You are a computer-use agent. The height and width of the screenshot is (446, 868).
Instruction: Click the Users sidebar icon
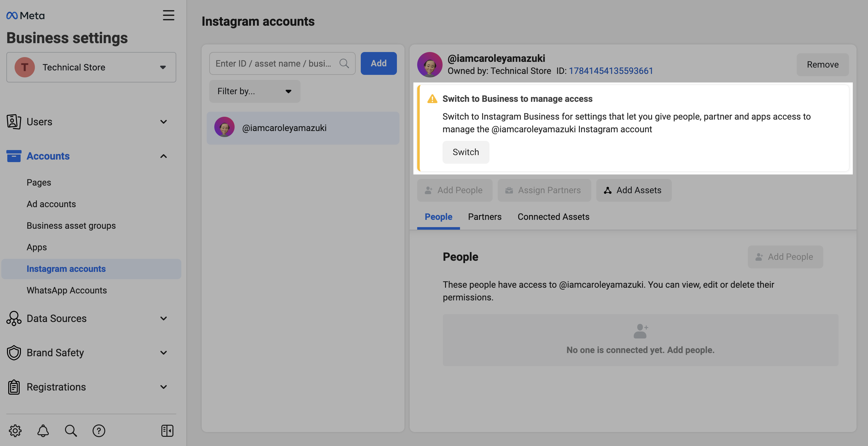click(x=14, y=122)
